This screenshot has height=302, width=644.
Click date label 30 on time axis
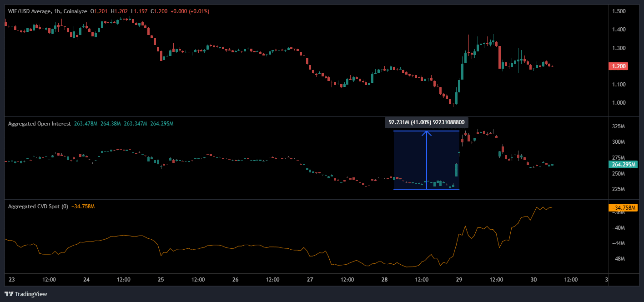click(533, 280)
